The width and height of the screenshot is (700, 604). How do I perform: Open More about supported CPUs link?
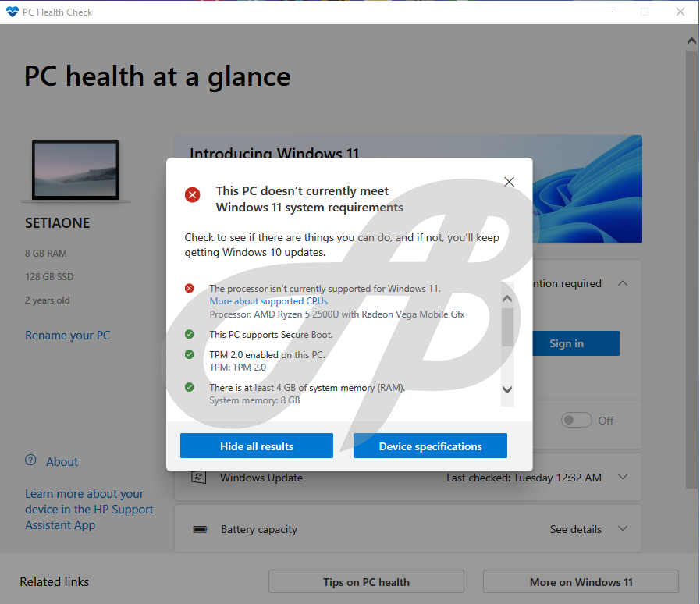268,301
